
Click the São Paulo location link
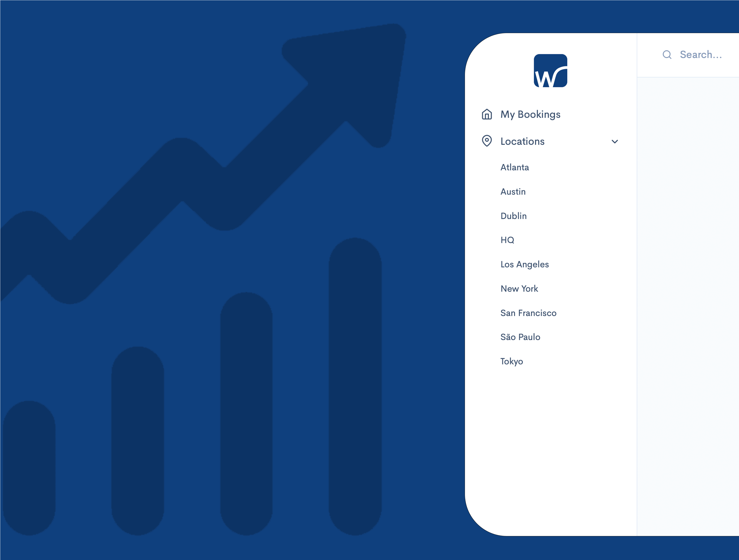(x=520, y=337)
